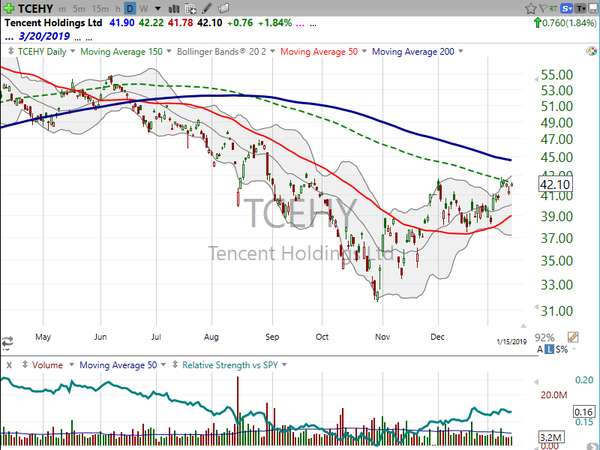The height and width of the screenshot is (450, 600).
Task: Click the TCEHY symbol name in header
Action: point(35,8)
